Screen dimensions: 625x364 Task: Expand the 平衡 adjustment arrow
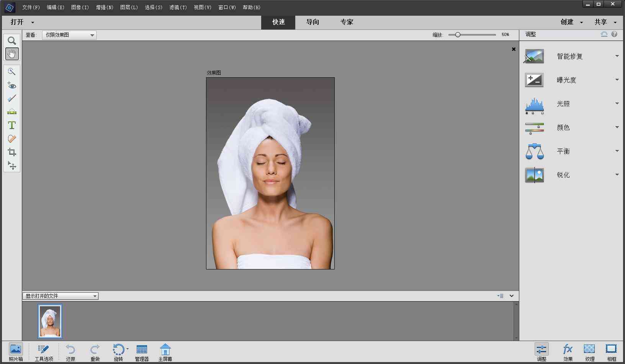[617, 151]
